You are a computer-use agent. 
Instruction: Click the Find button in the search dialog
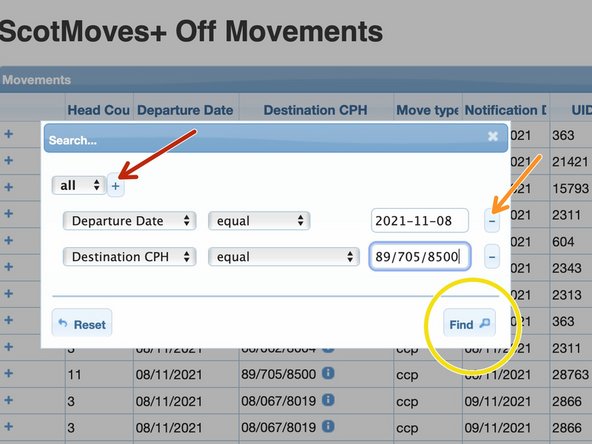click(x=469, y=323)
